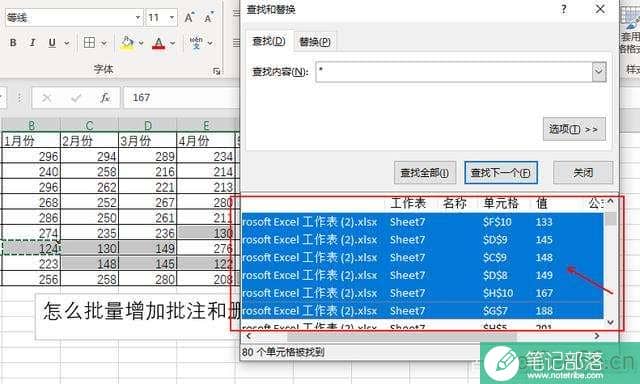Open phonetic guide dropdown arrow
The image size is (640, 384).
tap(210, 43)
